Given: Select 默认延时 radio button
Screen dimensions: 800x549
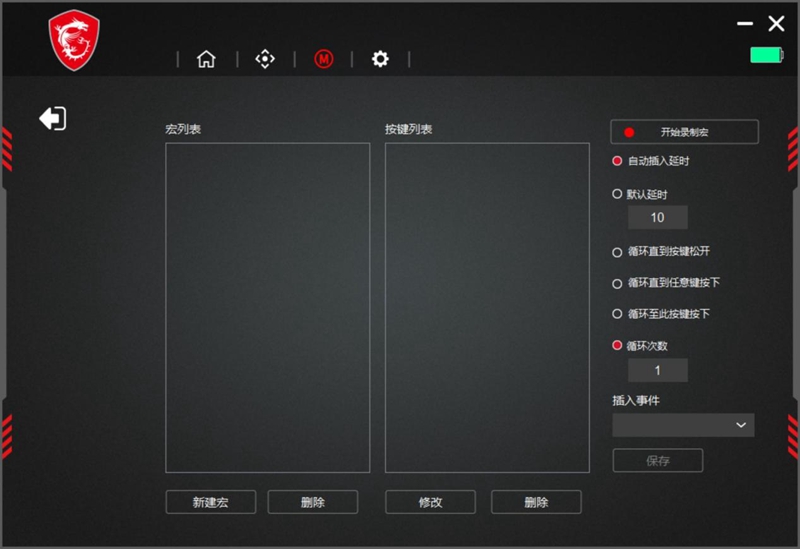Looking at the screenshot, I should (617, 194).
